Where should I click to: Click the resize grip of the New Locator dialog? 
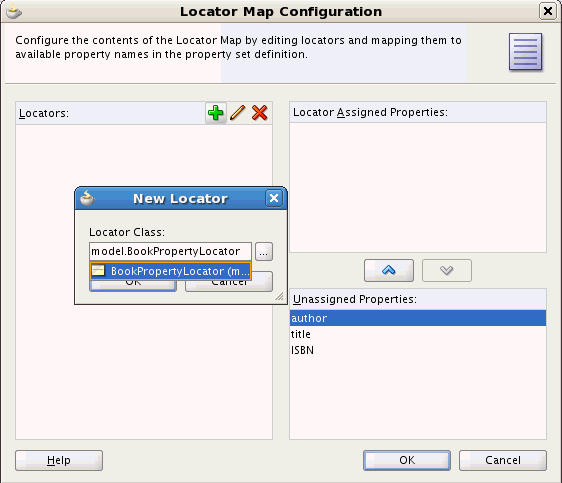point(280,297)
